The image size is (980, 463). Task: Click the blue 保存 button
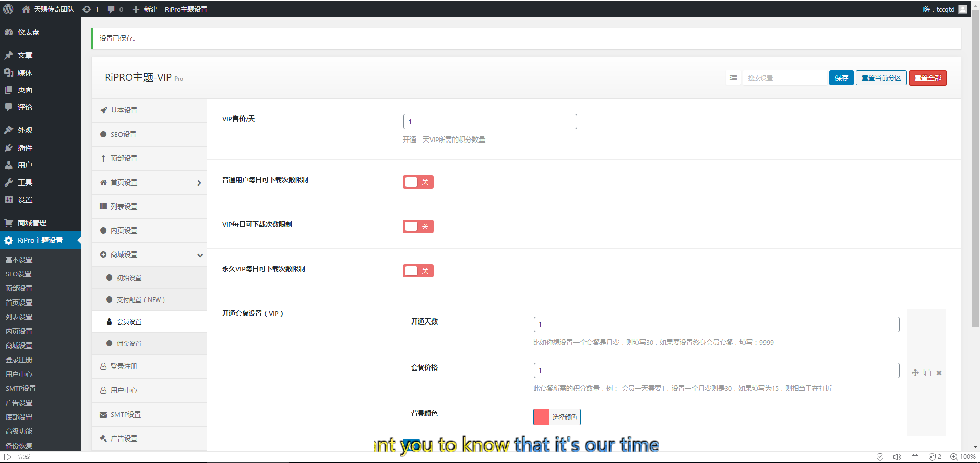841,78
